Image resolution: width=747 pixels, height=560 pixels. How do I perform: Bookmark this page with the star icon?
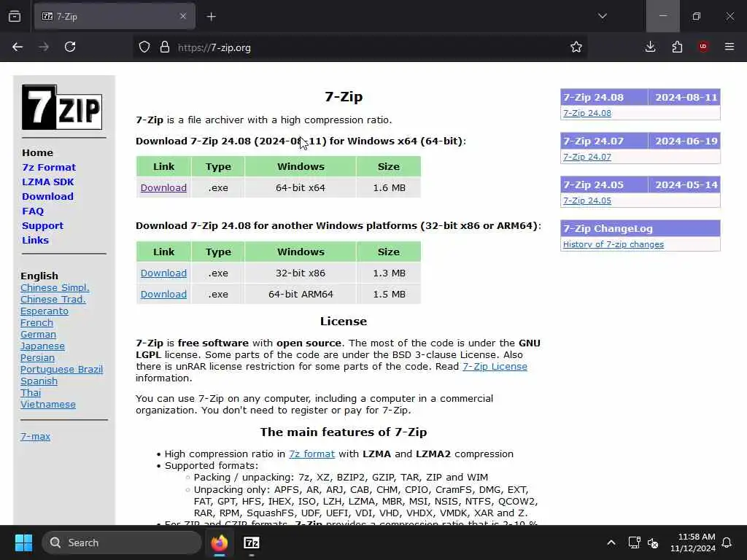576,47
